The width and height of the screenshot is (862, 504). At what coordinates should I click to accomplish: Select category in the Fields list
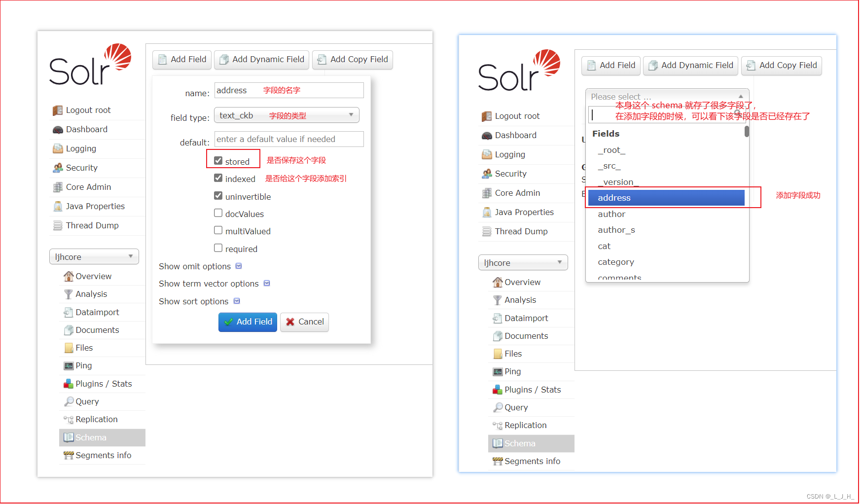point(666,262)
